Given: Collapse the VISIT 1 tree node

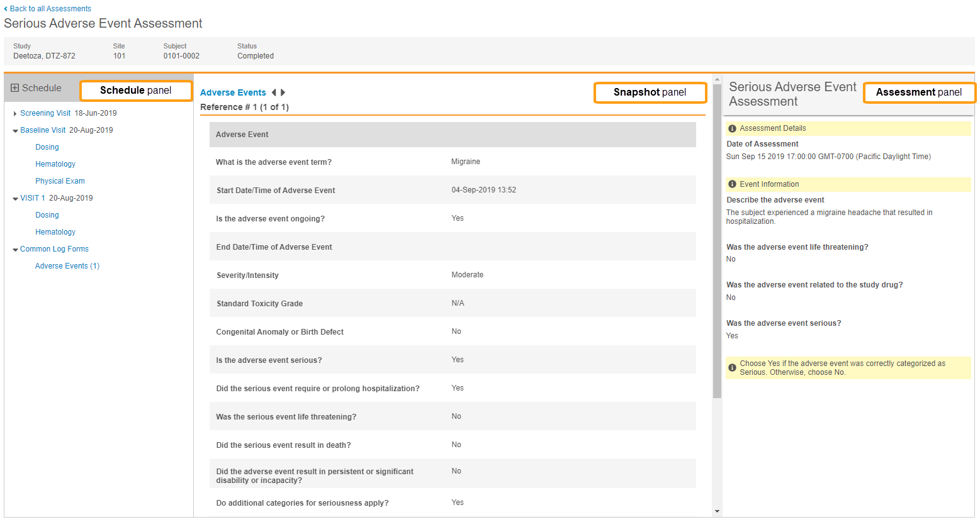Looking at the screenshot, I should click(15, 199).
